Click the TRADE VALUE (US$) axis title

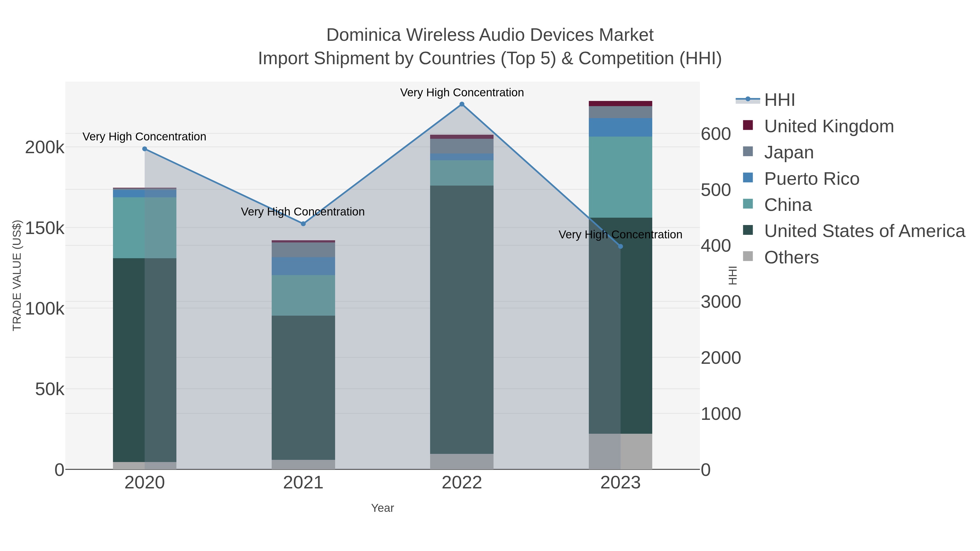17,275
